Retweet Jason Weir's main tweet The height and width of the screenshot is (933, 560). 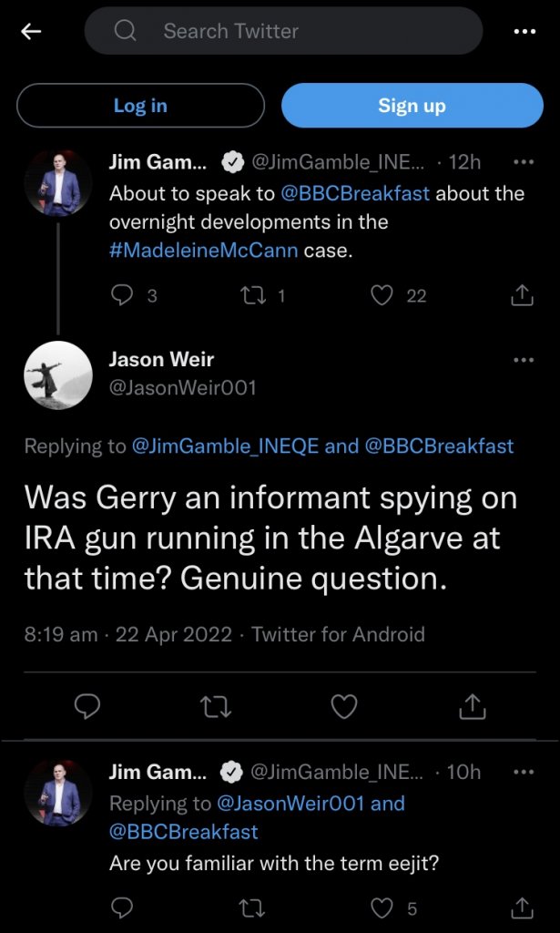[216, 706]
